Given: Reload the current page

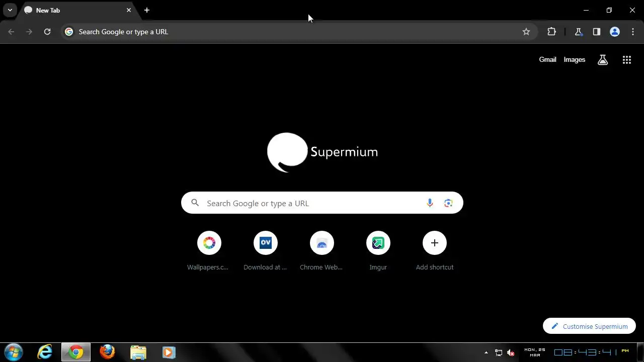Looking at the screenshot, I should [47, 32].
